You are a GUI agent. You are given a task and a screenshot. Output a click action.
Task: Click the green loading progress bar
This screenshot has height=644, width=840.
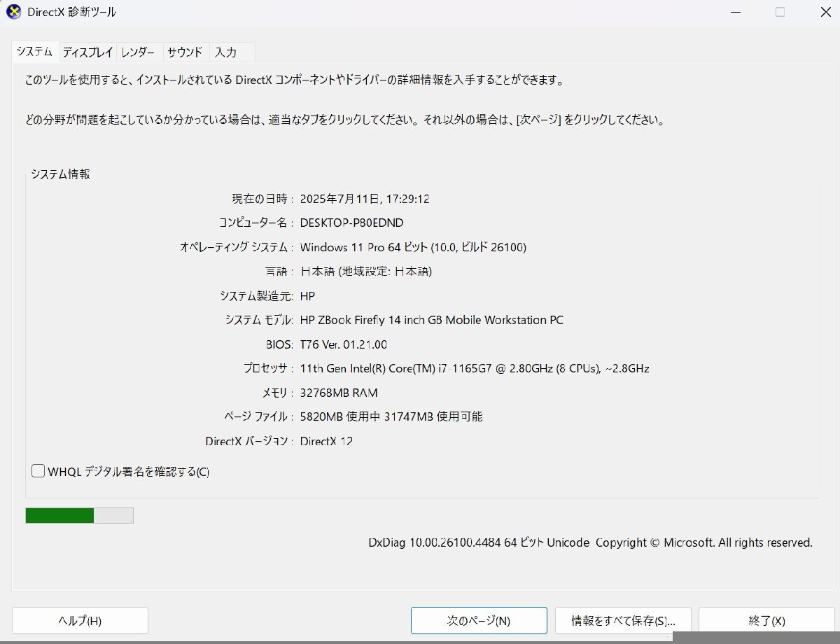click(79, 515)
